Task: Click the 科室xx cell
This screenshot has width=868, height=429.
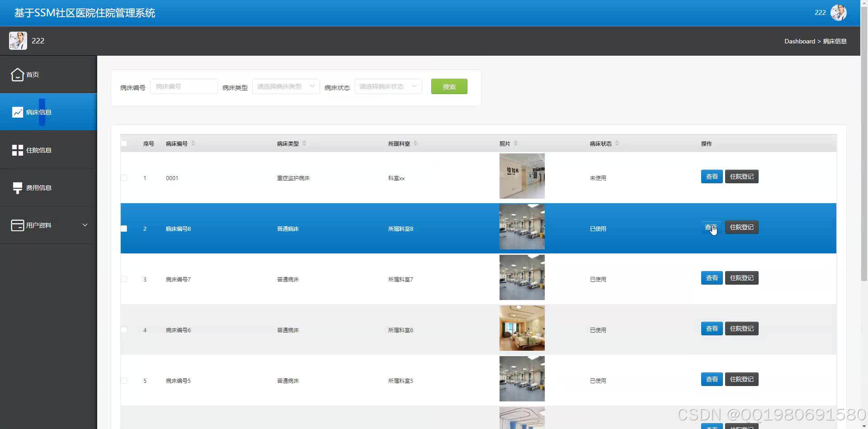Action: pos(396,178)
